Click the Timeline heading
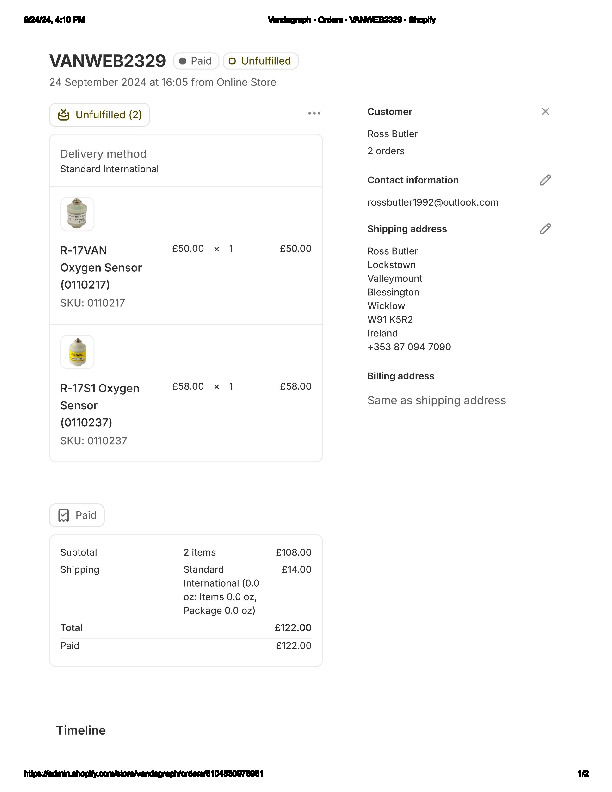The width and height of the screenshot is (612, 792). coord(80,731)
